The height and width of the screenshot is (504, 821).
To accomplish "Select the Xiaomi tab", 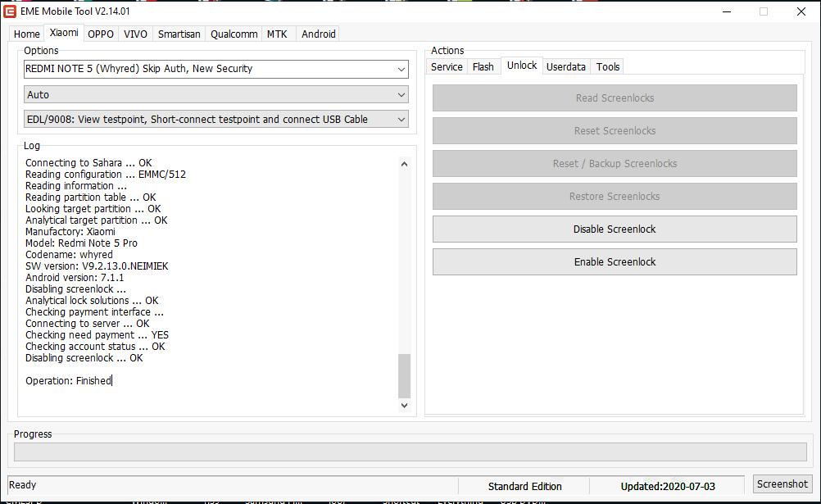I will point(64,33).
